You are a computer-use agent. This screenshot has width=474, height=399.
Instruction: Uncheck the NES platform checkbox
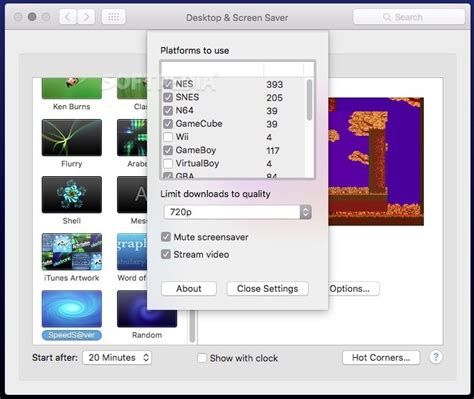pyautogui.click(x=168, y=84)
